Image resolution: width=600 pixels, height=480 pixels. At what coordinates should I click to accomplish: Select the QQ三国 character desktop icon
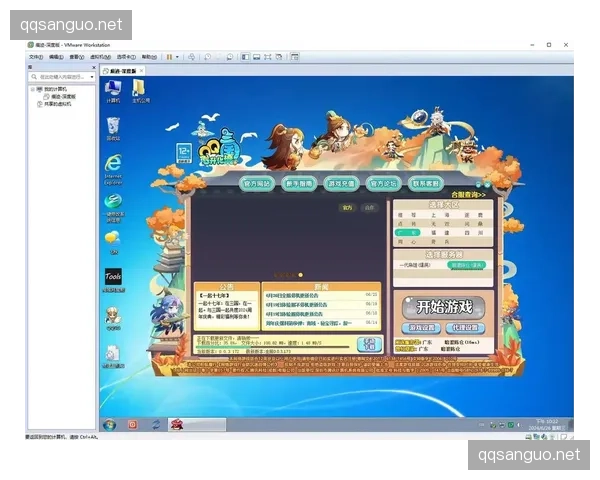coord(113,318)
